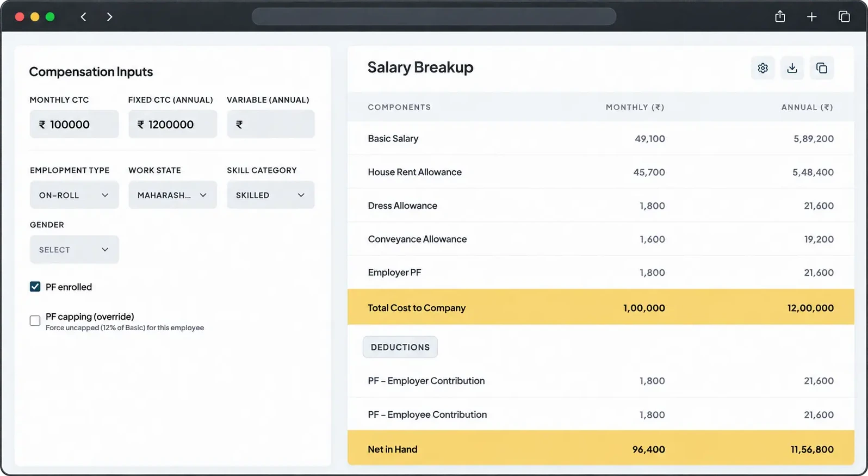Click total monthly value 1,00,000
The height and width of the screenshot is (476, 868).
tap(644, 308)
